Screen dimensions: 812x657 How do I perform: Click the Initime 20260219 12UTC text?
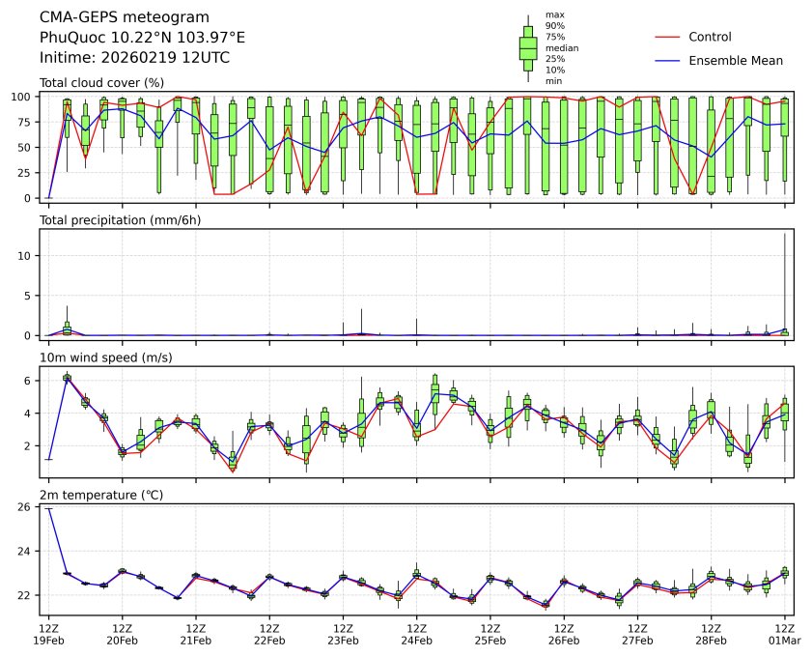pos(134,57)
